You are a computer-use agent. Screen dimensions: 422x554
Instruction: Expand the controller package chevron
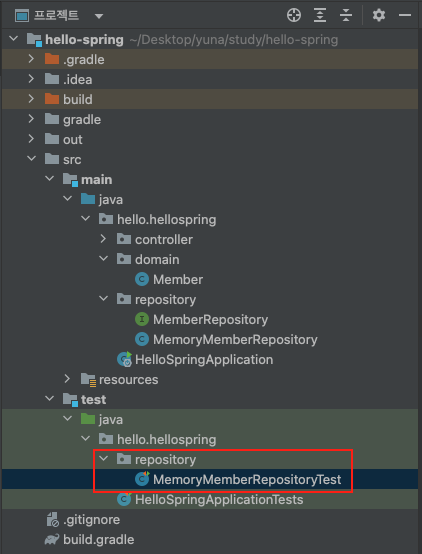(x=103, y=239)
